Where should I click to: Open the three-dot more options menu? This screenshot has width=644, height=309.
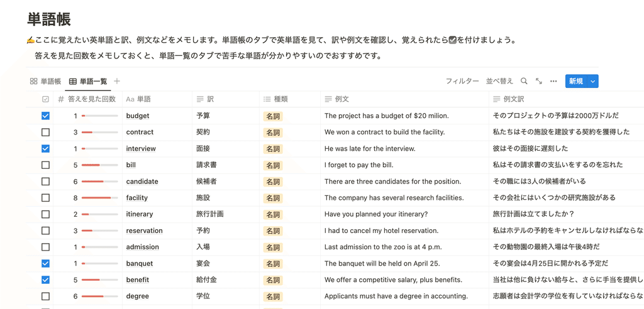pyautogui.click(x=553, y=81)
